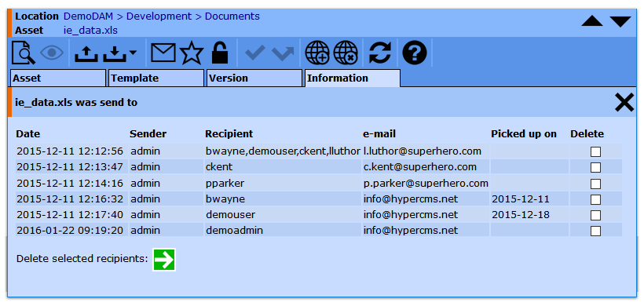Viewport: 644px width, 306px height.
Task: Click the globe with plus publish icon
Action: tap(317, 53)
